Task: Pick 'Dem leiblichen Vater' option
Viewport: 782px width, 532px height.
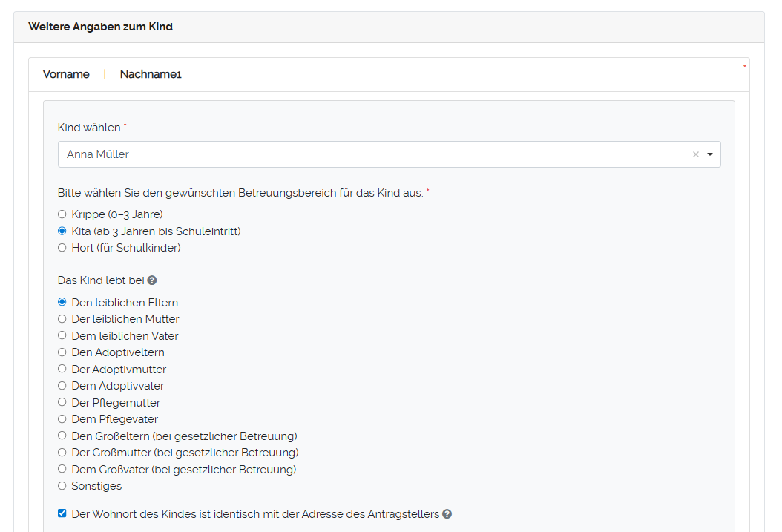Action: point(62,335)
